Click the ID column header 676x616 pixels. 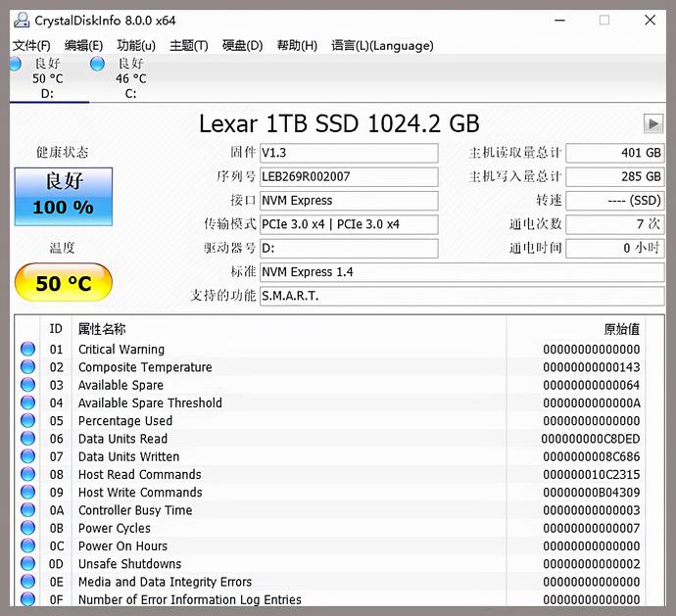point(56,329)
